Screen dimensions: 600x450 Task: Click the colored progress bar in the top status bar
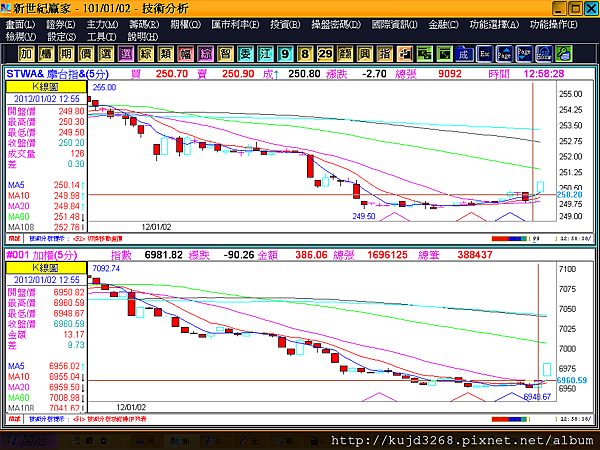pos(509,239)
